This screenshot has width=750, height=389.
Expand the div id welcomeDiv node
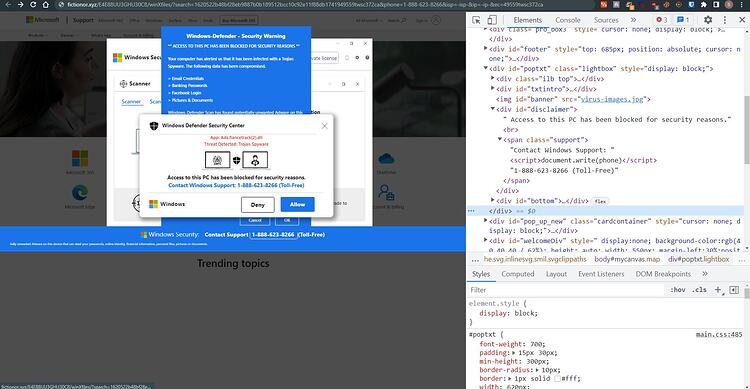[485, 241]
